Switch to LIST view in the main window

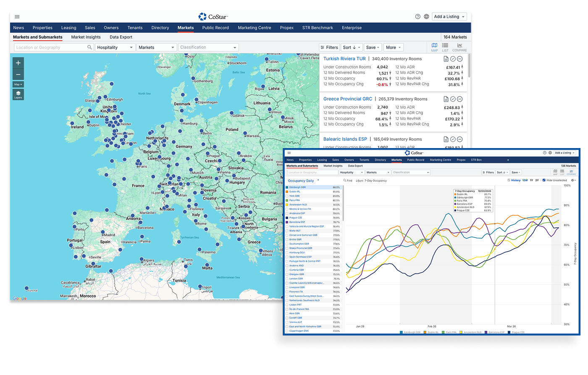click(445, 47)
